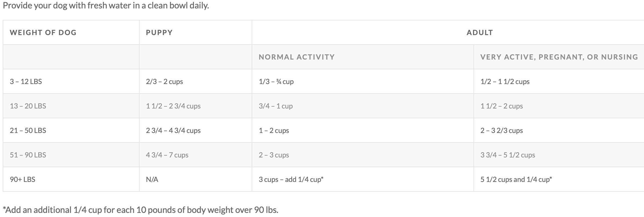Click the 13 – 20 LBS weight cell
Screen dimensions: 644x217
[x=28, y=106]
